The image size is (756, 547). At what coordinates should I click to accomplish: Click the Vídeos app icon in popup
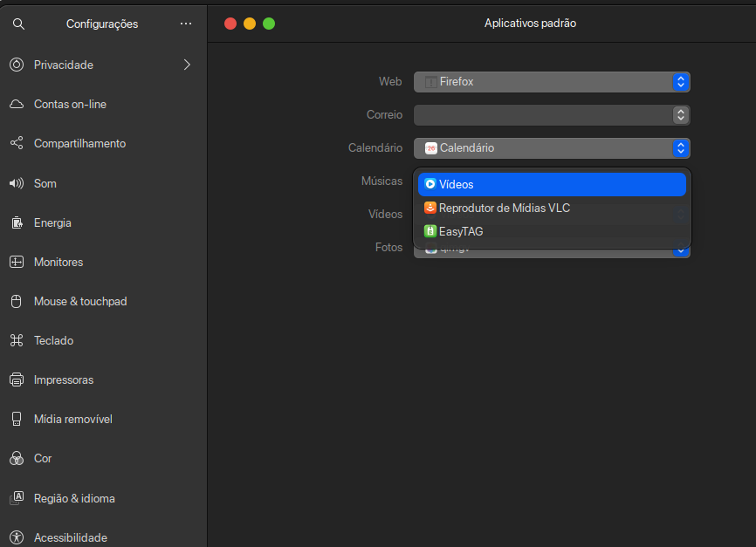tap(430, 184)
